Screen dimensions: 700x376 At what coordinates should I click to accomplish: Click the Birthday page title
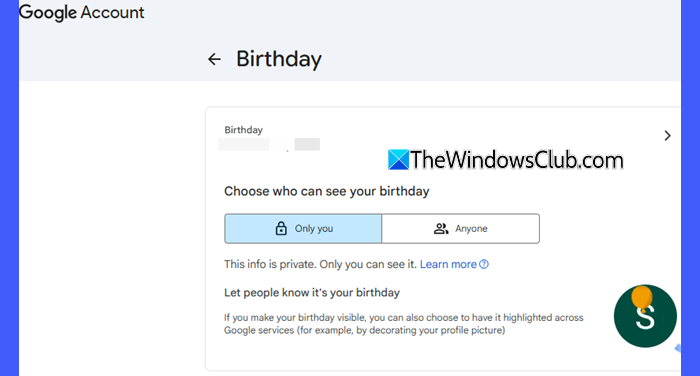coord(279,59)
